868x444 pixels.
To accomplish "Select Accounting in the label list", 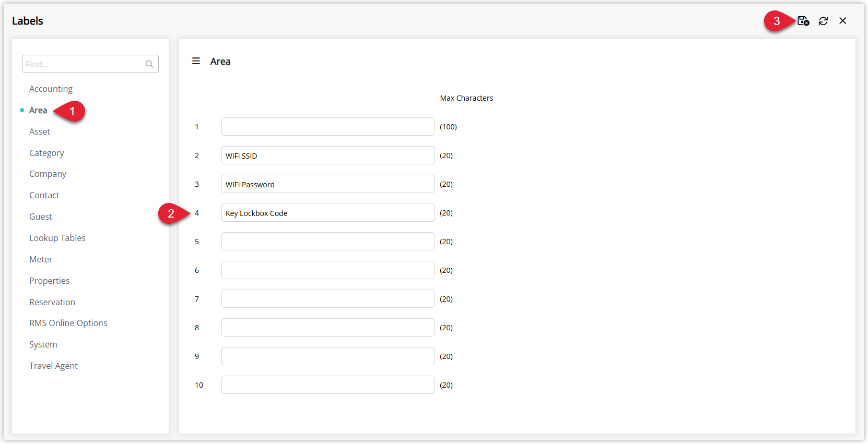I will (51, 89).
